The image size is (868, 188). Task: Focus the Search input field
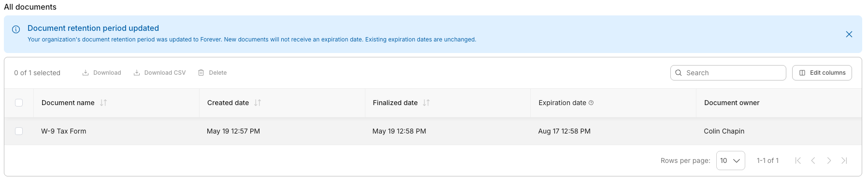point(728,73)
